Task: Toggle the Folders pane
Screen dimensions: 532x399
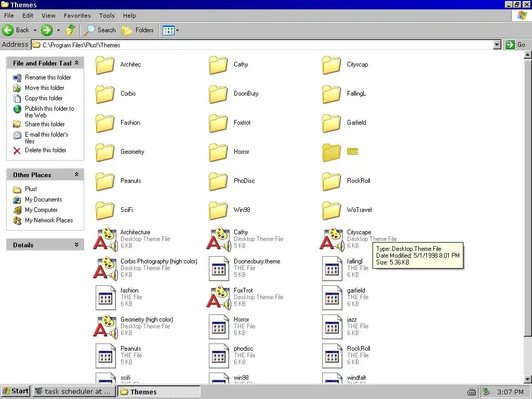Action: [x=138, y=30]
